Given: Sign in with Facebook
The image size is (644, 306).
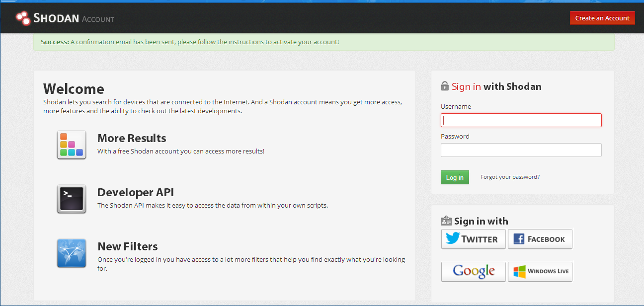Looking at the screenshot, I should coord(540,239).
